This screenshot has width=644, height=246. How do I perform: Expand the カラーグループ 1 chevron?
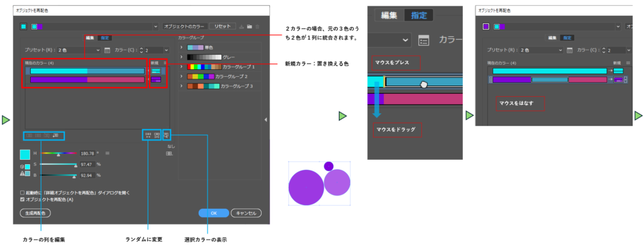click(182, 67)
